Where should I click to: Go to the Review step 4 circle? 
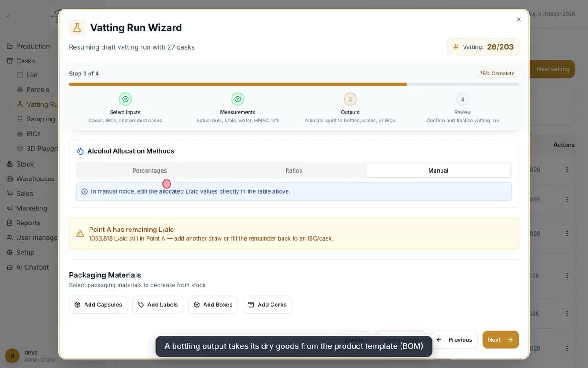click(463, 99)
